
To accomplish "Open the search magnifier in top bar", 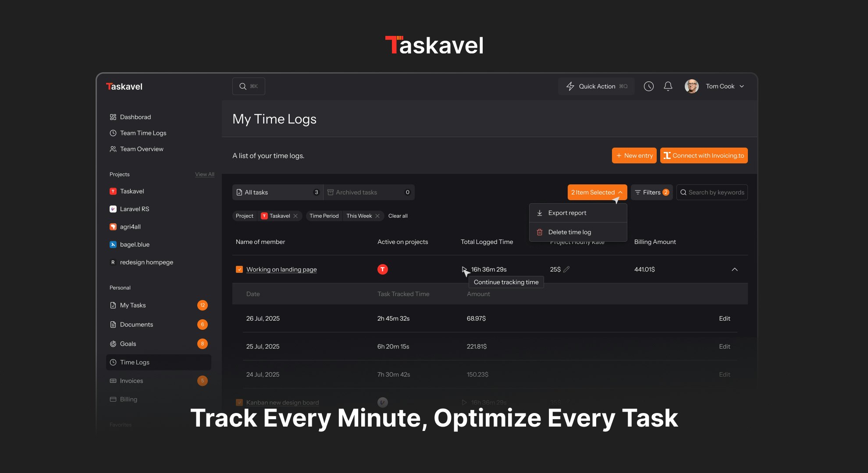I will (242, 86).
